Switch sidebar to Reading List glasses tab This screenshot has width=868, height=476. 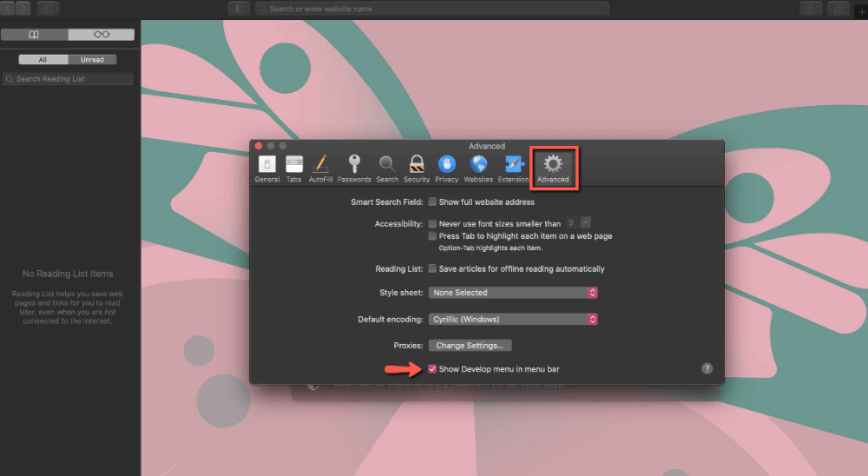click(x=102, y=35)
